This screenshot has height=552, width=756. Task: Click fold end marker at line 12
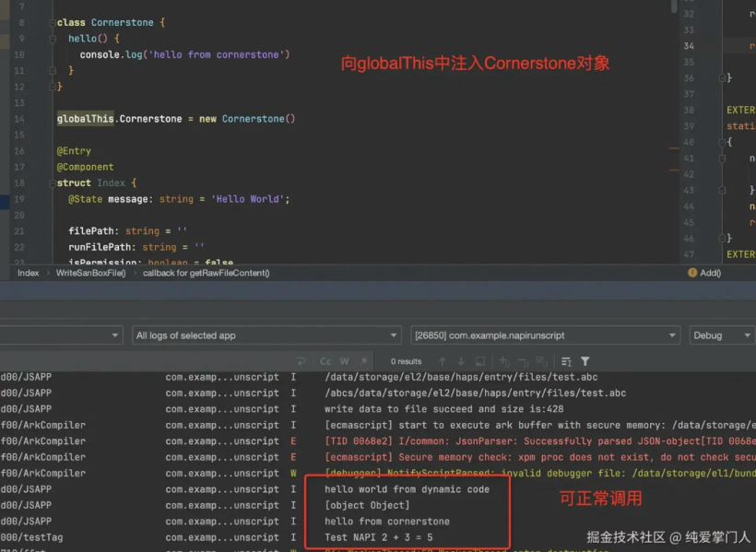click(x=53, y=87)
